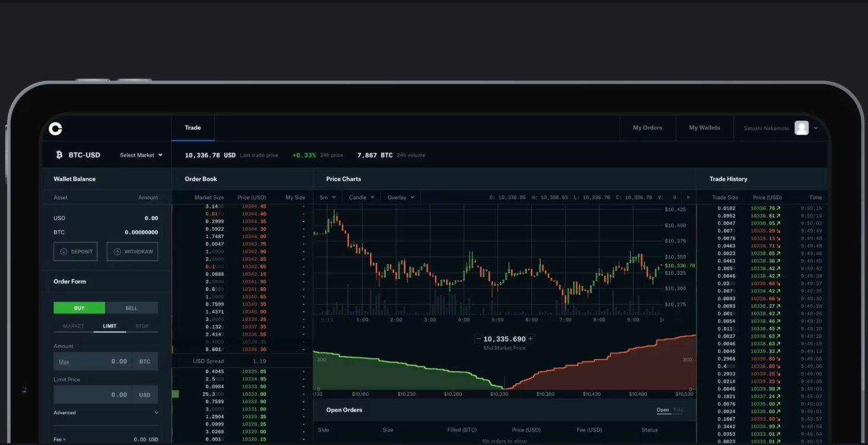The width and height of the screenshot is (868, 445).
Task: Click the Trade Size column header
Action: coord(725,198)
